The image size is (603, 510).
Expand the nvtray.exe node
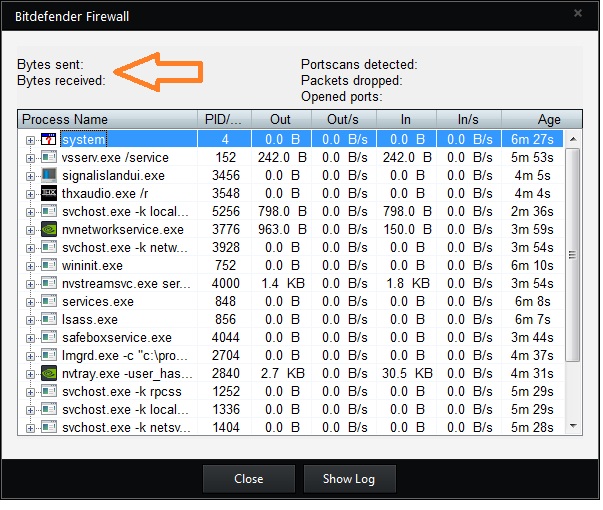[30, 375]
